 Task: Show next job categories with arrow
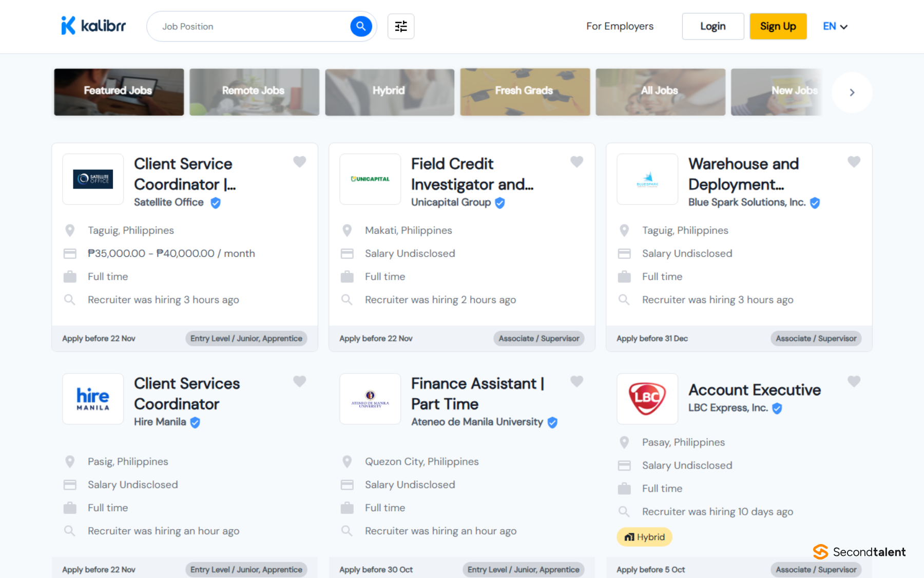click(852, 92)
